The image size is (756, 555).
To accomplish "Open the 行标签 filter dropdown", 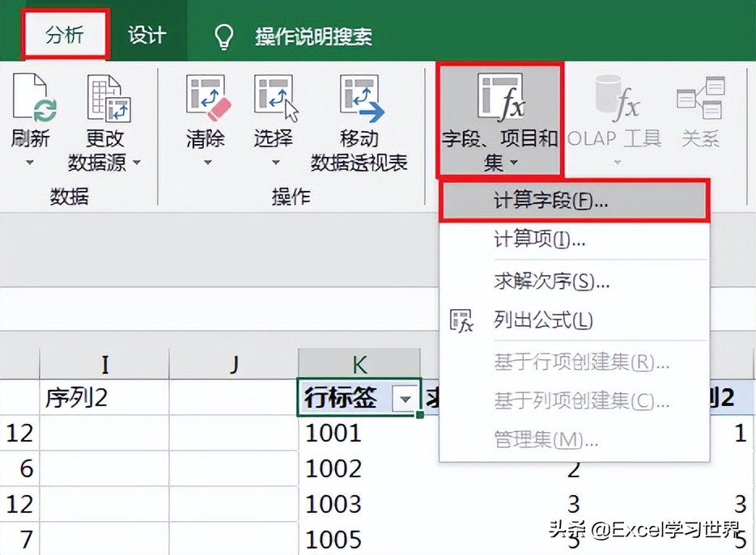I will [405, 399].
